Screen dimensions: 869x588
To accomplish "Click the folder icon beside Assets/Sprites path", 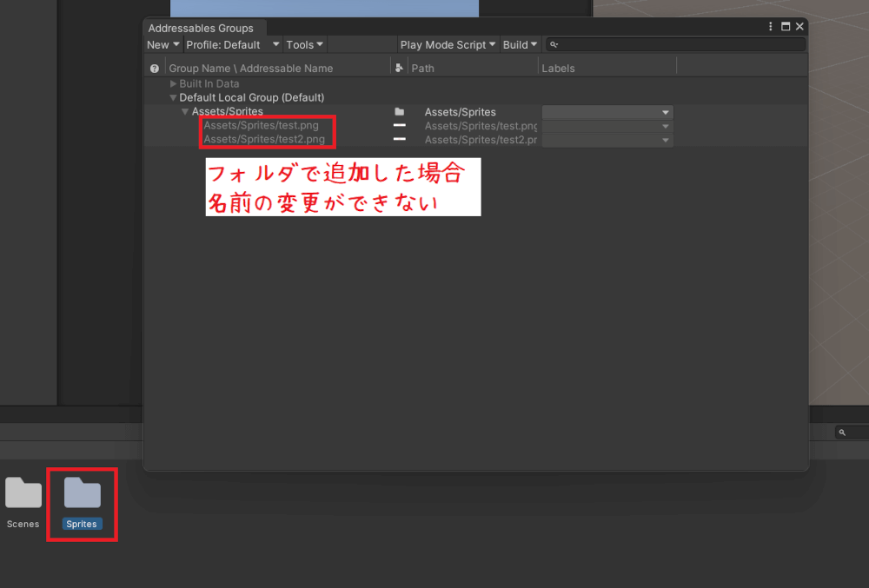I will pos(398,112).
